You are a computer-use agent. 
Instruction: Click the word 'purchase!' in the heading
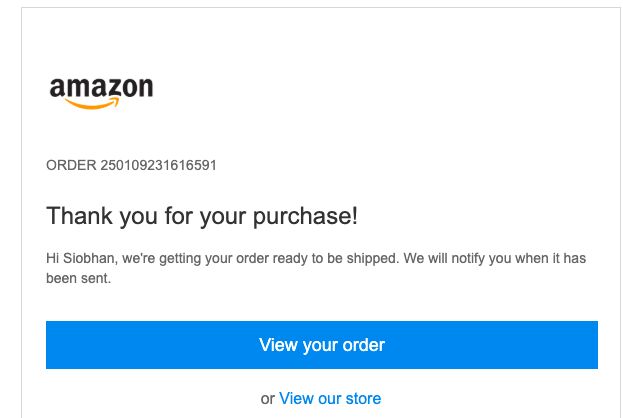[305, 217]
